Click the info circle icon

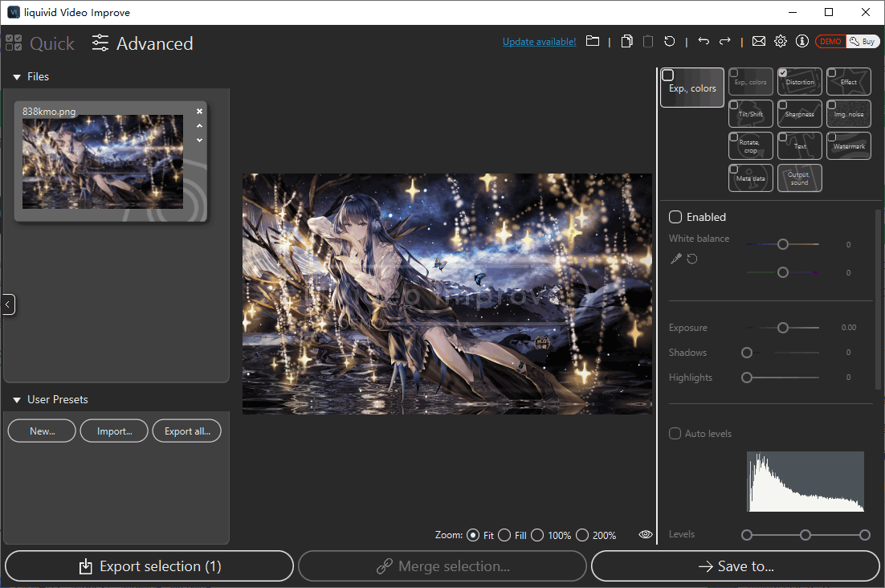pos(801,42)
